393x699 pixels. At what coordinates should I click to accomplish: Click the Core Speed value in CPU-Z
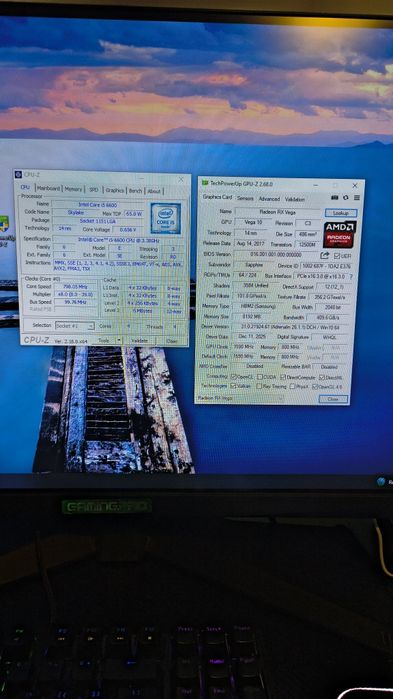tap(75, 287)
